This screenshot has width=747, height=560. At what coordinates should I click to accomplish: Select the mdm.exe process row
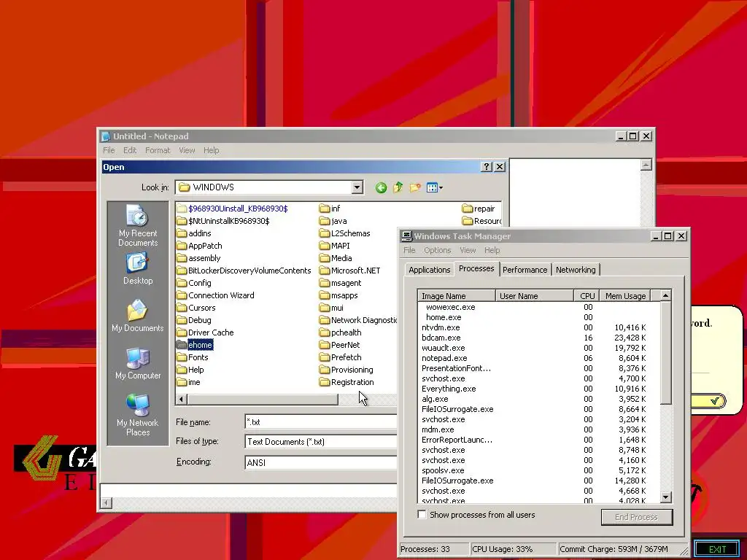coord(538,429)
